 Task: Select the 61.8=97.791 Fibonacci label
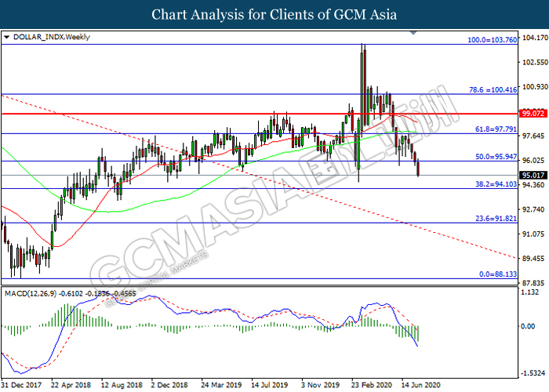click(x=496, y=129)
